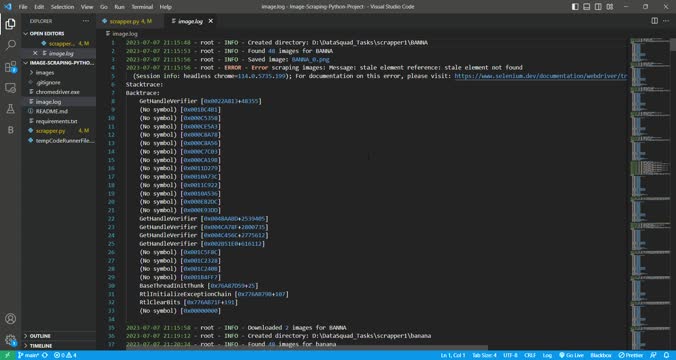Click the remote window status bar icon
The width and height of the screenshot is (676, 360).
pyautogui.click(x=7, y=355)
